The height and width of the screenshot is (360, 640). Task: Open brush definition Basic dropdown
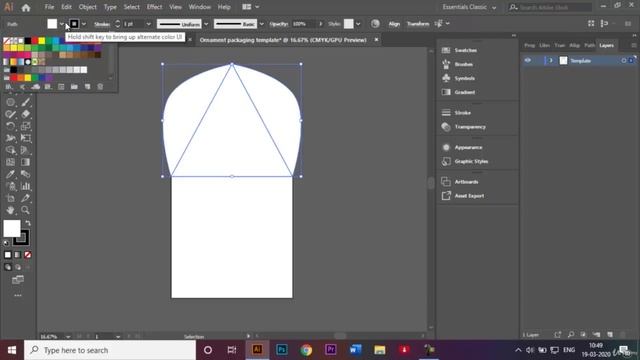262,24
